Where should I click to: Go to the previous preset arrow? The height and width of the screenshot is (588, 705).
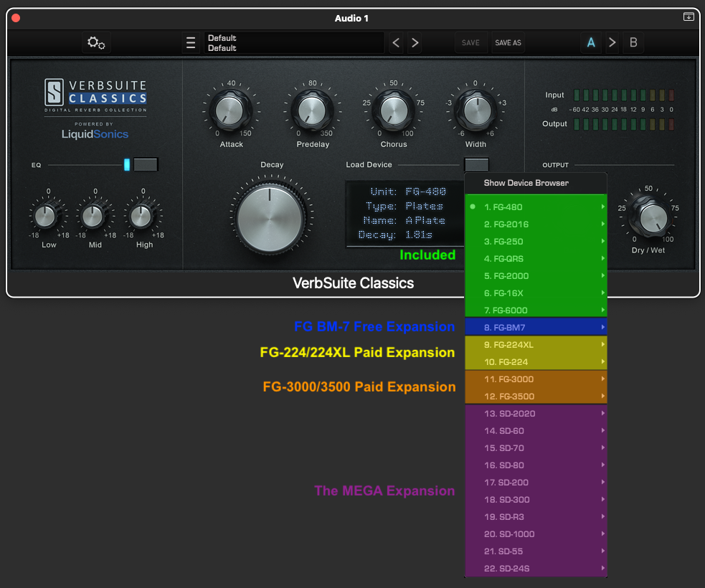[x=396, y=43]
